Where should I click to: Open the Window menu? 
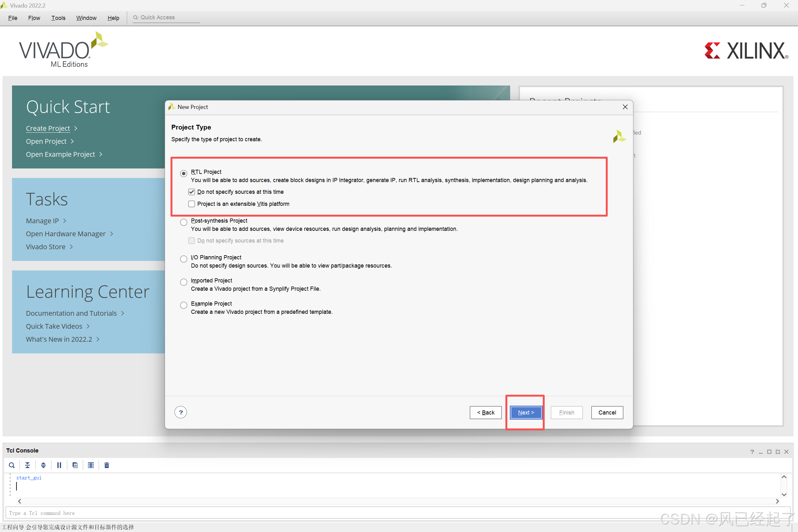pos(86,18)
